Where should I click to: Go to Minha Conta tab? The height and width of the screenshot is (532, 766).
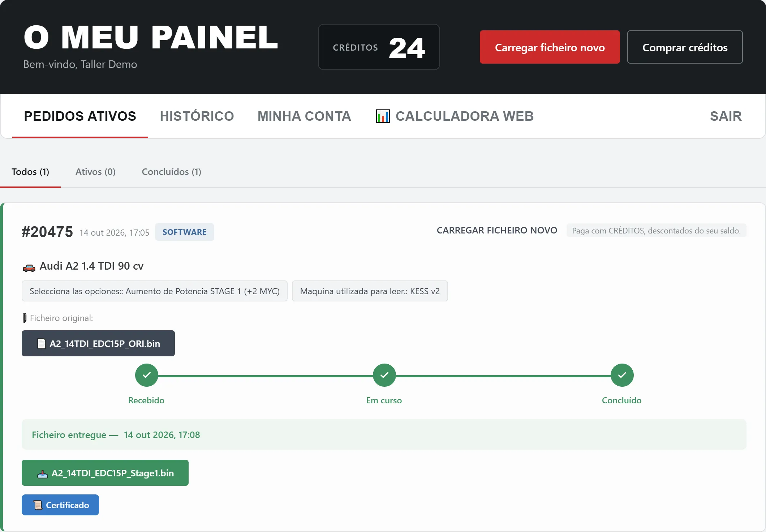pos(304,116)
